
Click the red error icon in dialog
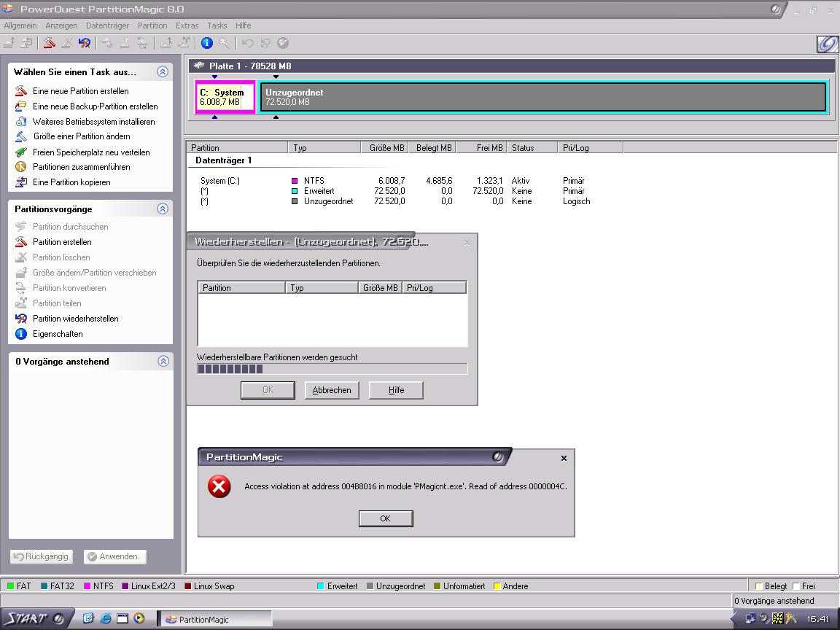click(219, 486)
